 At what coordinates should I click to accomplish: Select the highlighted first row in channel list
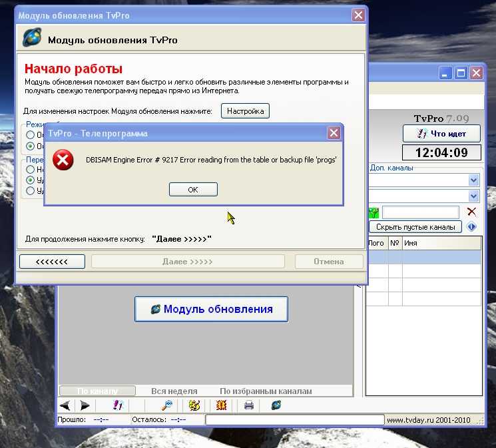[x=424, y=257]
